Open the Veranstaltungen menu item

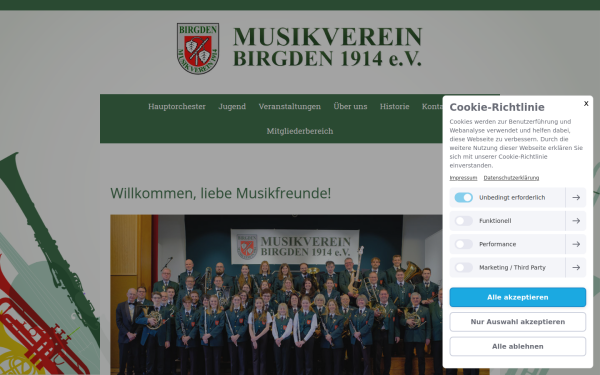290,106
